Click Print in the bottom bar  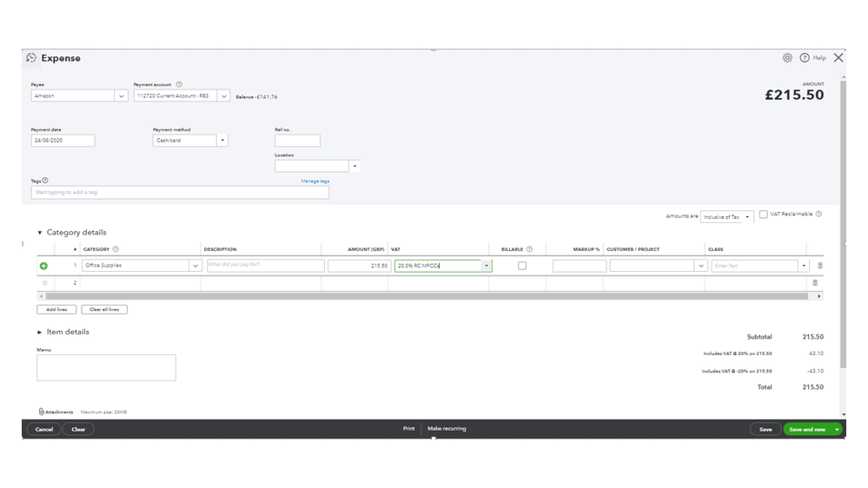click(x=408, y=428)
